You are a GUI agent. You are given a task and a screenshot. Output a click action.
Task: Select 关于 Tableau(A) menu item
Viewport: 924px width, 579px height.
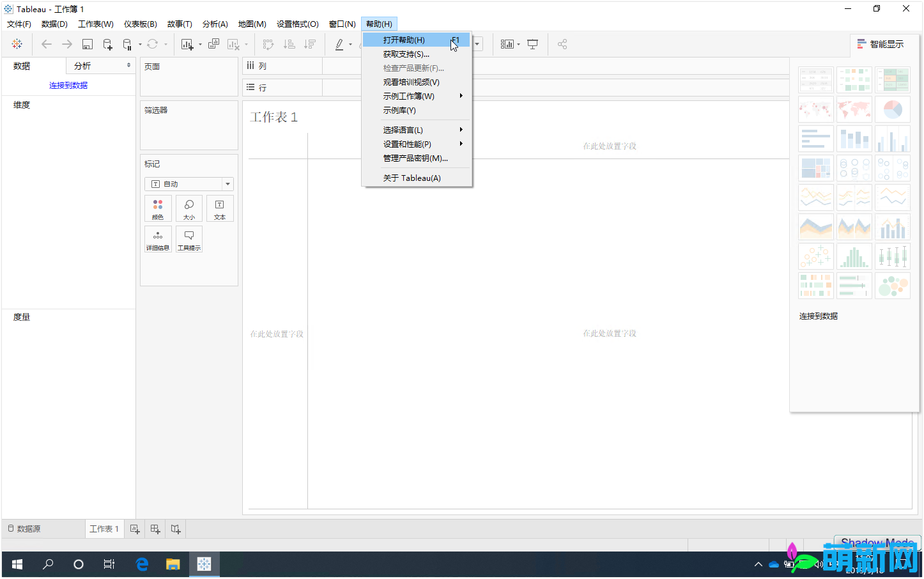coord(417,178)
